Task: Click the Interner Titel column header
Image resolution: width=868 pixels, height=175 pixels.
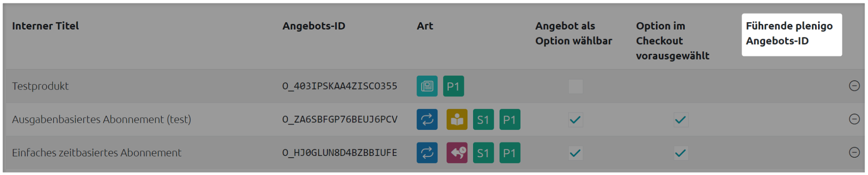Action: (x=46, y=26)
